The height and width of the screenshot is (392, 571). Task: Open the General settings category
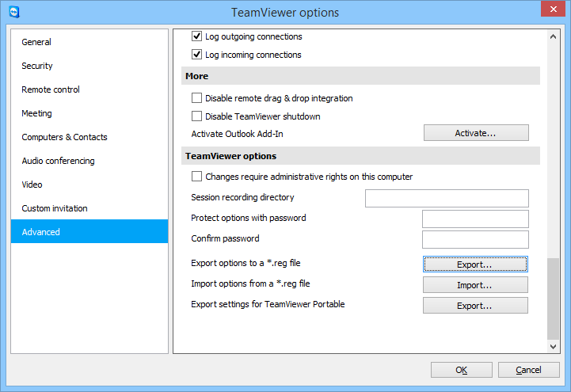click(89, 42)
